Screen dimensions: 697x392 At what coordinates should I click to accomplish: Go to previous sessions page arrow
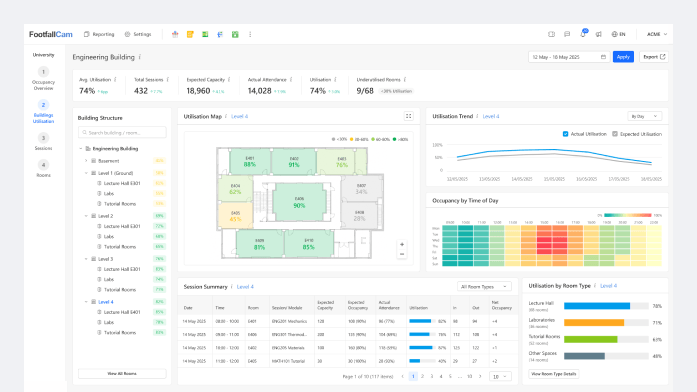(403, 376)
